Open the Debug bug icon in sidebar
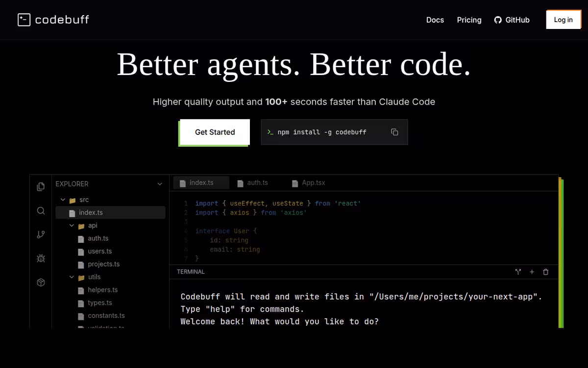The image size is (588, 368). tap(41, 258)
